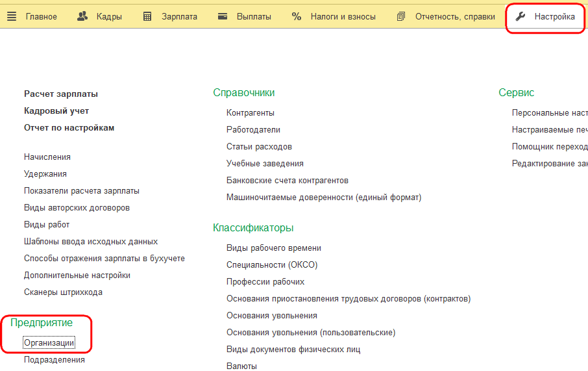Screen dimensions: 588x371
Task: Open the Налоги и взносы section
Action: point(343,16)
